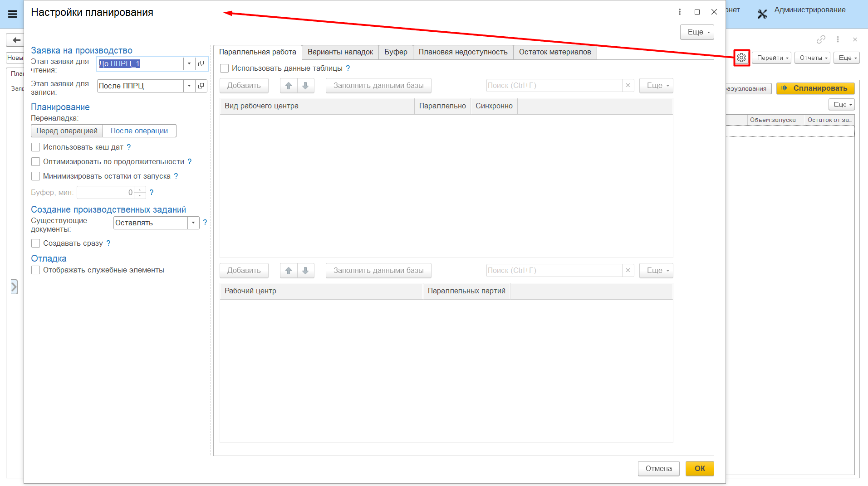The image size is (868, 486).
Task: Open form for 'Этап заявки для чтения' field
Action: (x=201, y=63)
